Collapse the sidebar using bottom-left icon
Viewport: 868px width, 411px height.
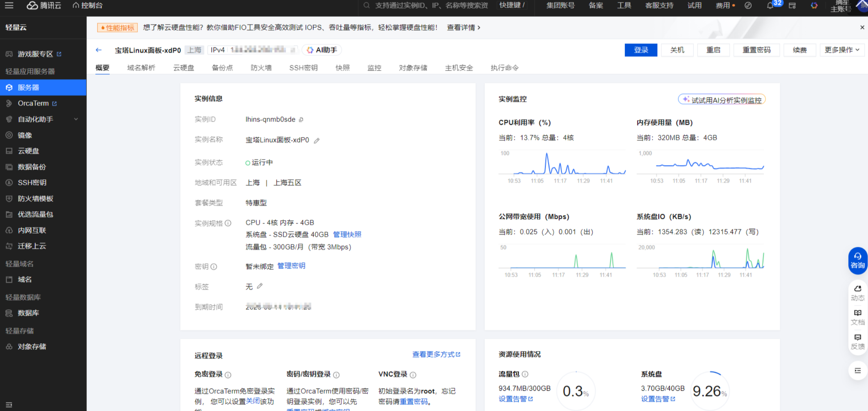(9, 404)
